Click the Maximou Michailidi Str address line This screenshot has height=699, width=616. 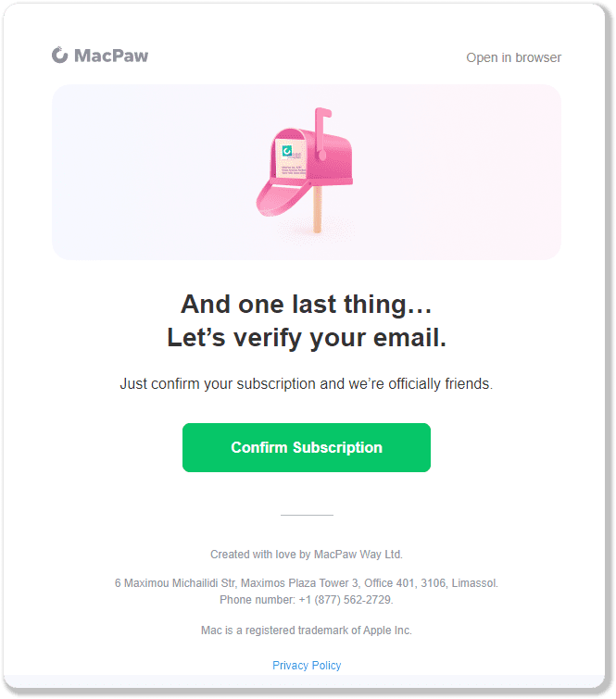[x=307, y=583]
